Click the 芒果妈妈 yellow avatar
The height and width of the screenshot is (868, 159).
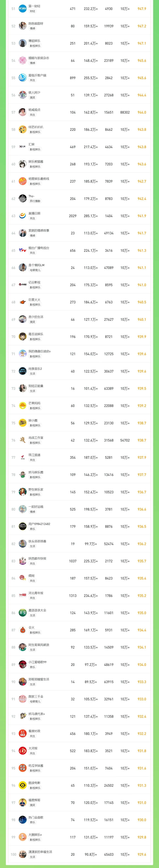click(x=23, y=406)
